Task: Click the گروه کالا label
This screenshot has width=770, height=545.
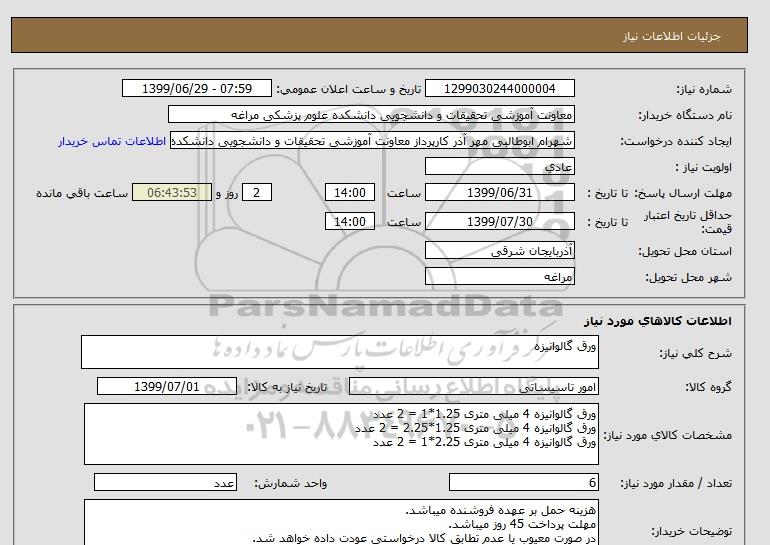Action: (x=709, y=387)
